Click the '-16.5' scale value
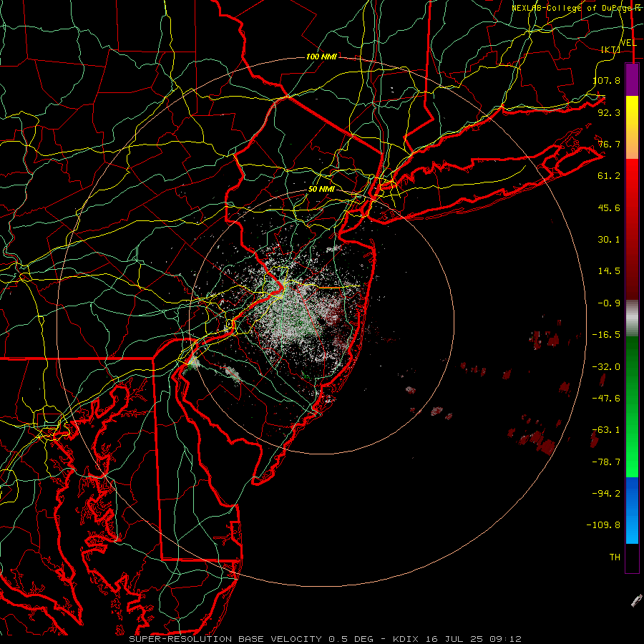The width and height of the screenshot is (644, 644). click(x=606, y=334)
